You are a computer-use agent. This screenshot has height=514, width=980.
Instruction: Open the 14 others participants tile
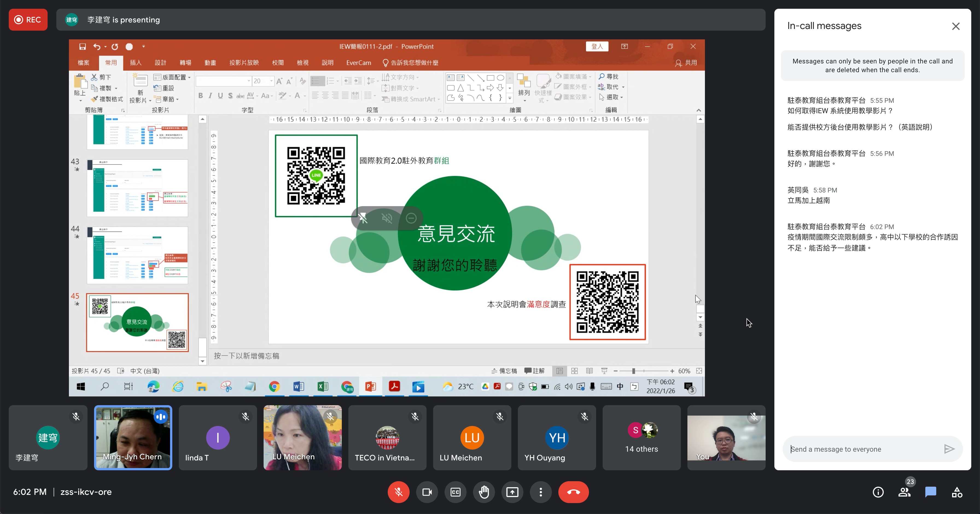[641, 437]
